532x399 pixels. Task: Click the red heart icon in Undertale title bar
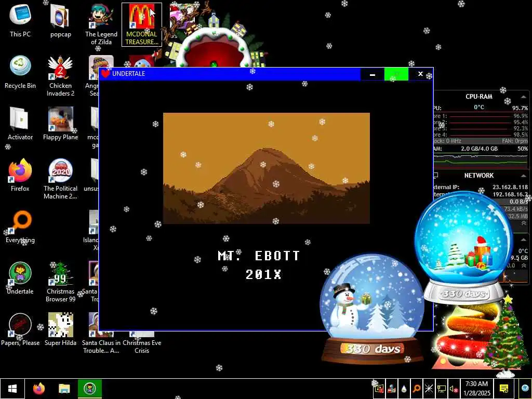coord(105,73)
